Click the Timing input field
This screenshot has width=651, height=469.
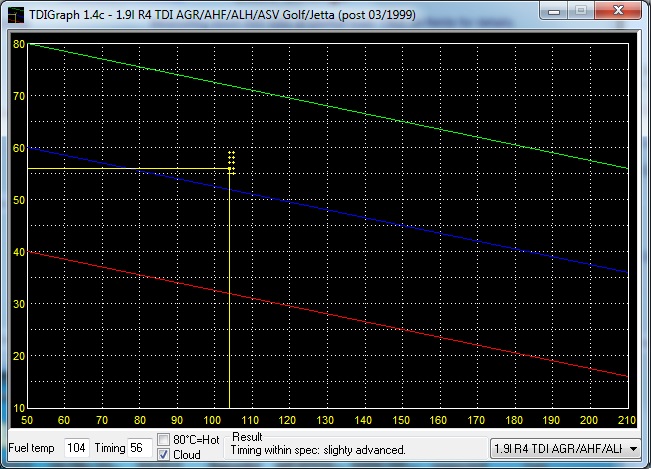click(x=140, y=448)
